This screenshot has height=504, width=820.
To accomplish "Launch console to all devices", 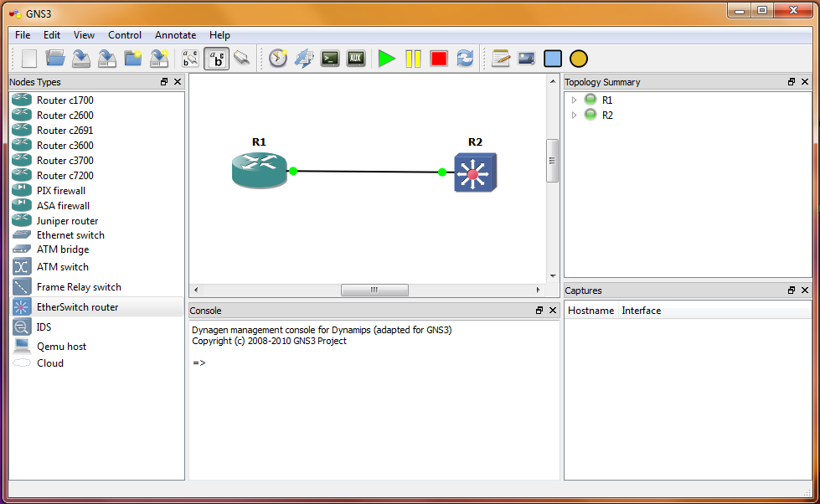I will [330, 59].
